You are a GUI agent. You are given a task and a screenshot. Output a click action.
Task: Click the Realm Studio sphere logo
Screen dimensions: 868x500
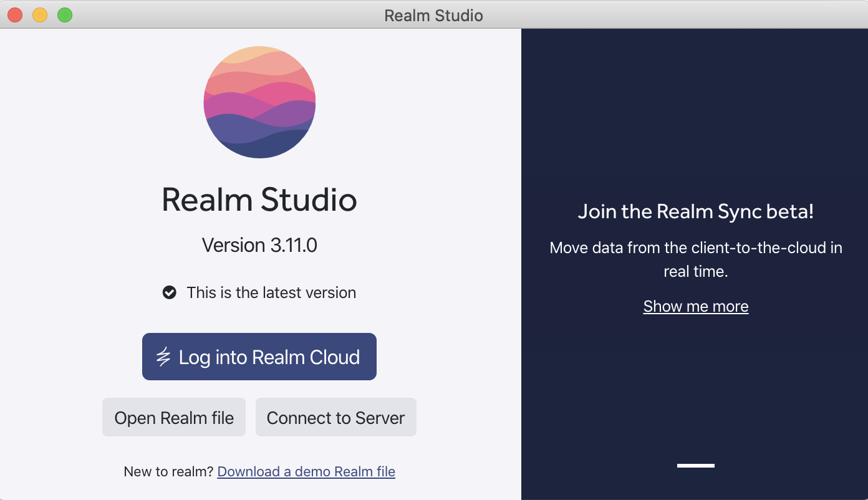[259, 102]
